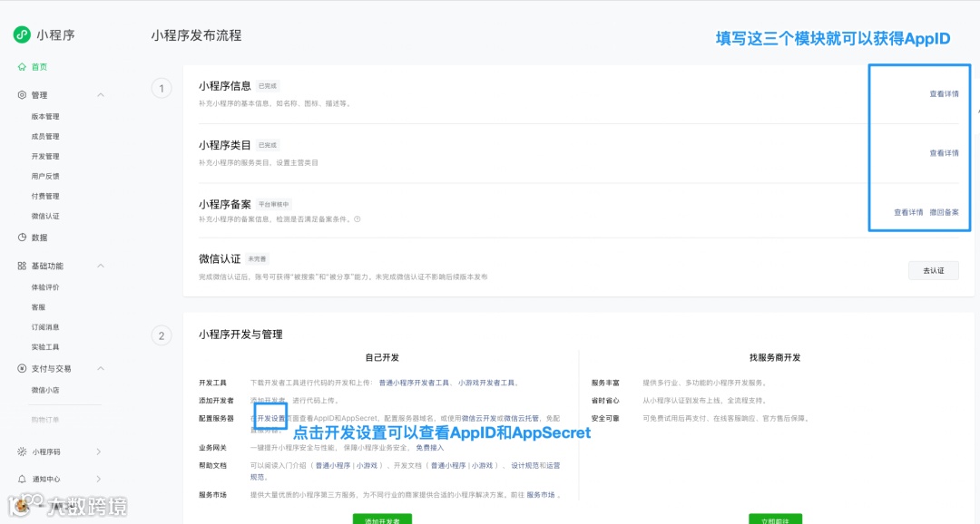This screenshot has height=524, width=980.
Task: Expand the 通知中心 arrow
Action: (99, 479)
